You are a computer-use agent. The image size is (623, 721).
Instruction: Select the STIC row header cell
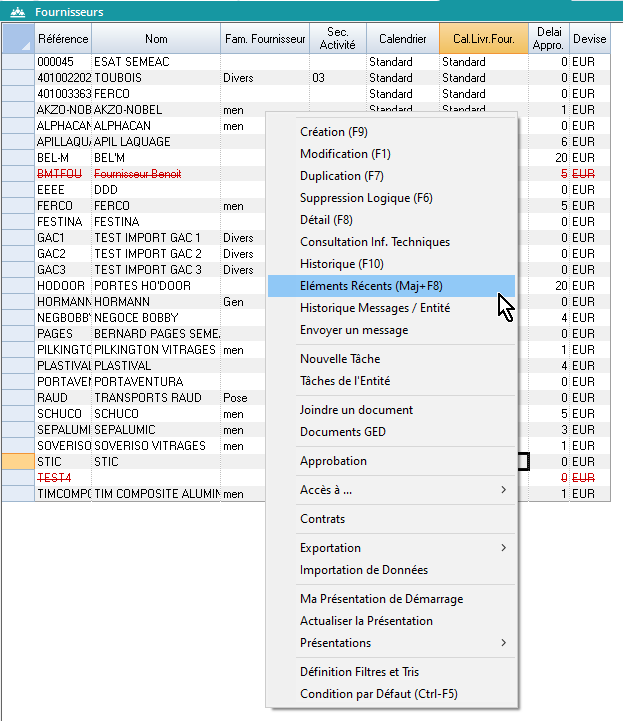coord(17,462)
